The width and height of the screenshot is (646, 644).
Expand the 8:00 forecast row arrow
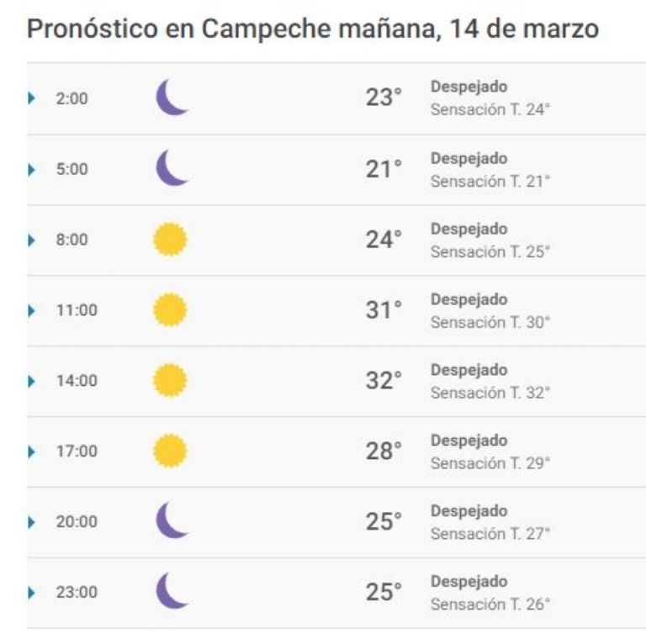[x=31, y=240]
